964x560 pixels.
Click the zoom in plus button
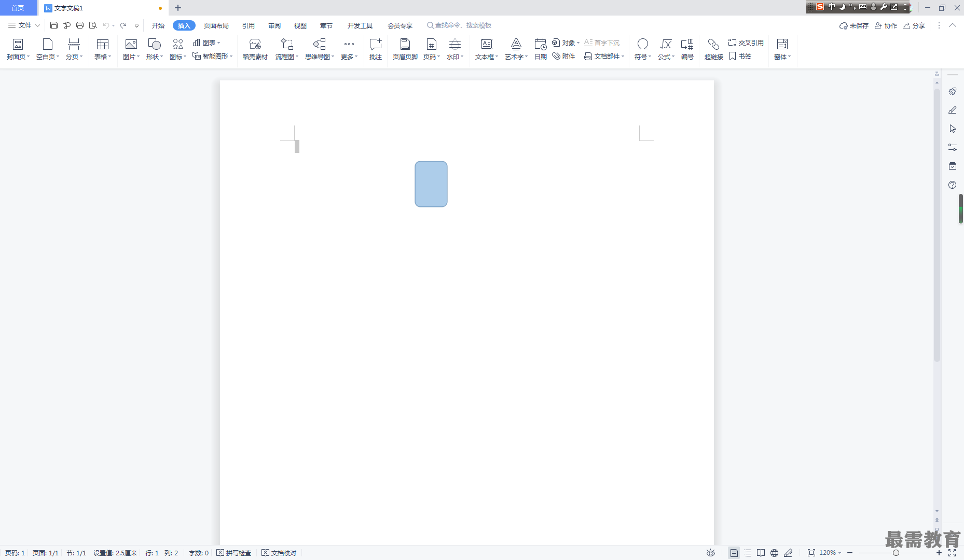coord(939,553)
